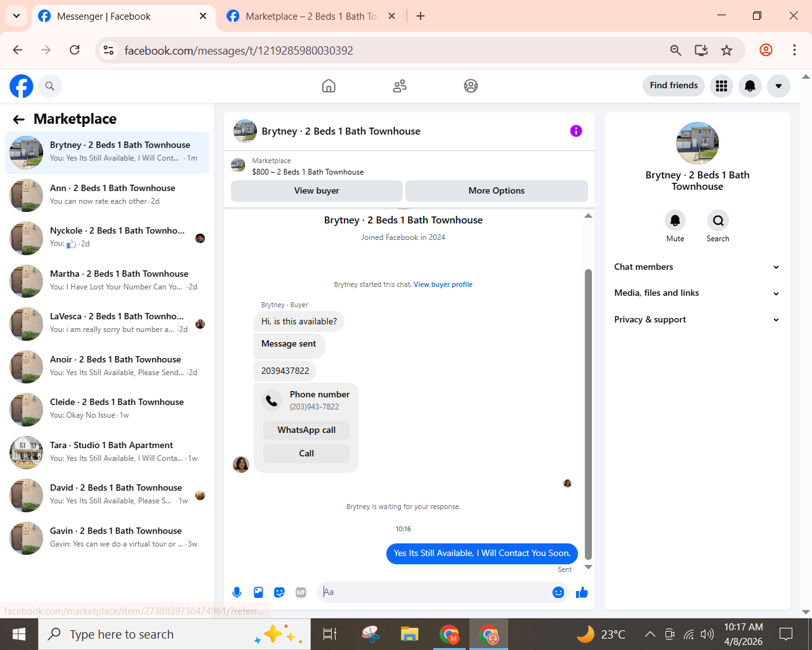This screenshot has height=650, width=812.
Task: Click the View buyer button
Action: [317, 190]
